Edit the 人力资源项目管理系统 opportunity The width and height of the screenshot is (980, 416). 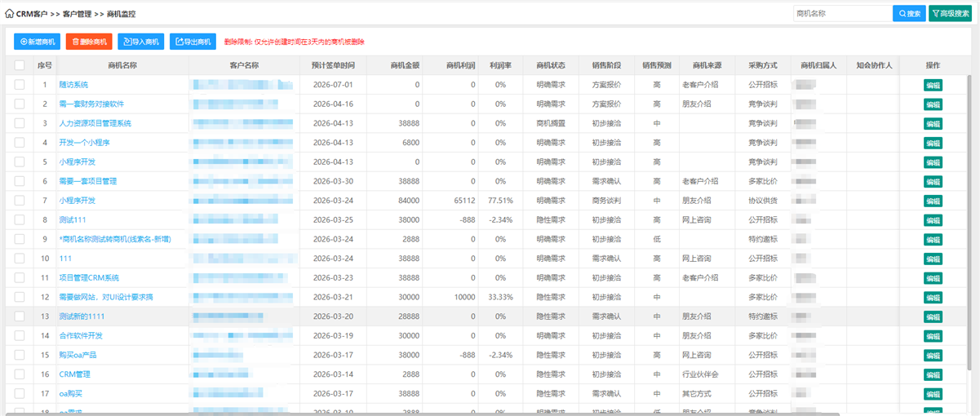[933, 123]
